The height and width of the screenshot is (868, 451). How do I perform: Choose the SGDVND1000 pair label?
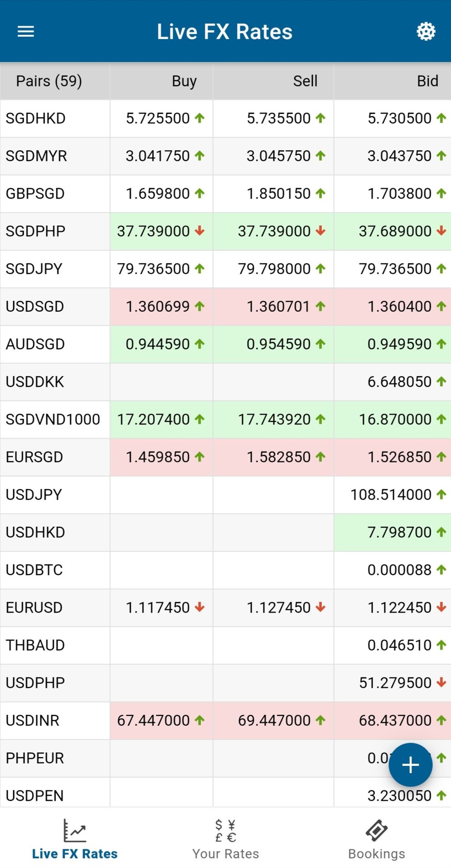(x=53, y=419)
